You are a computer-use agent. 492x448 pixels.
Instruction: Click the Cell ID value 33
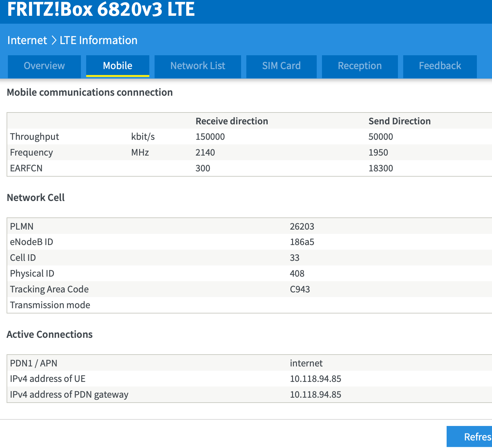coord(295,258)
